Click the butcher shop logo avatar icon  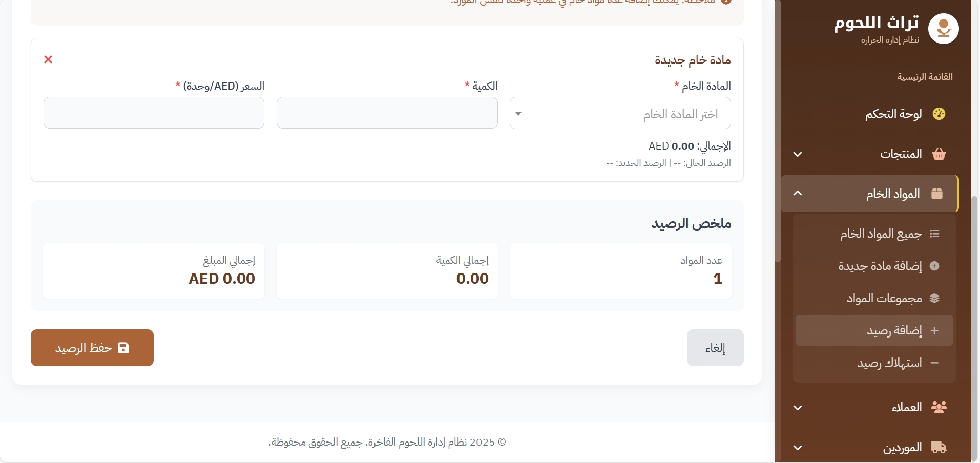pyautogui.click(x=943, y=29)
